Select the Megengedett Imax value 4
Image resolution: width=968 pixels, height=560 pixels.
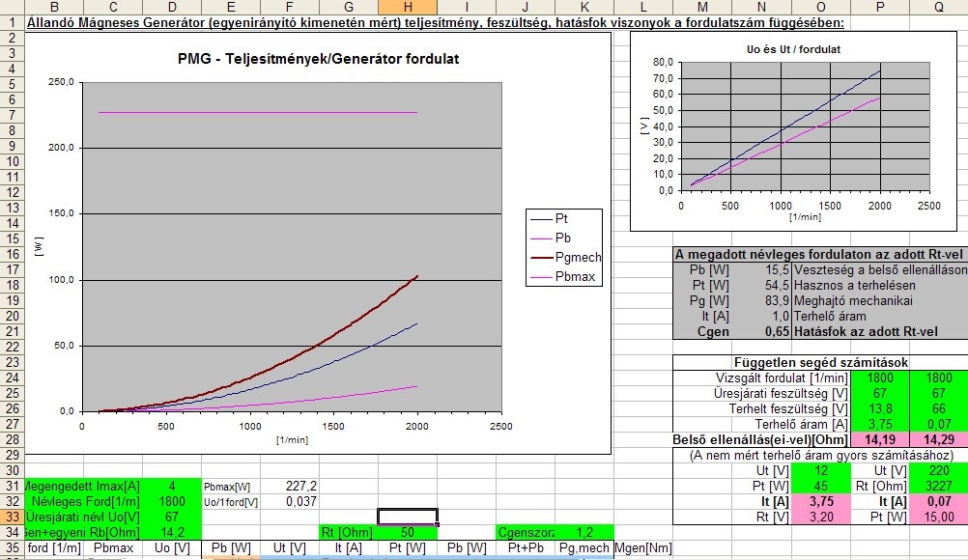coord(172,486)
